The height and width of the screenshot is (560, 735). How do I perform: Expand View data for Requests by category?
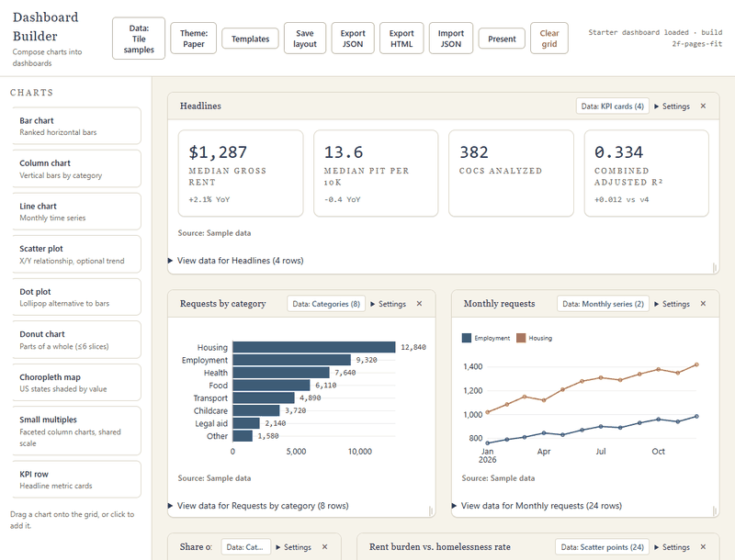(258, 506)
